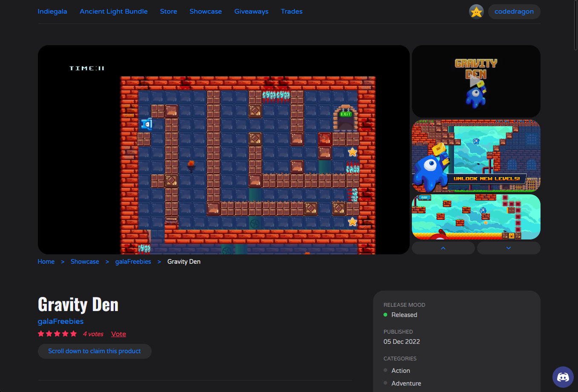The image size is (578, 392).
Task: Move thumbnail list down with chevron
Action: 509,248
